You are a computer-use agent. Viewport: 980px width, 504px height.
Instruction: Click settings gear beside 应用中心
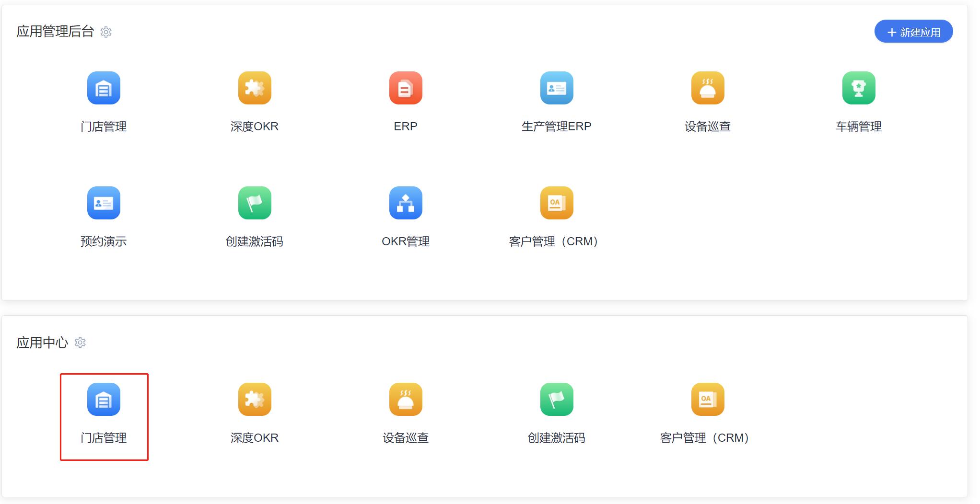[80, 343]
